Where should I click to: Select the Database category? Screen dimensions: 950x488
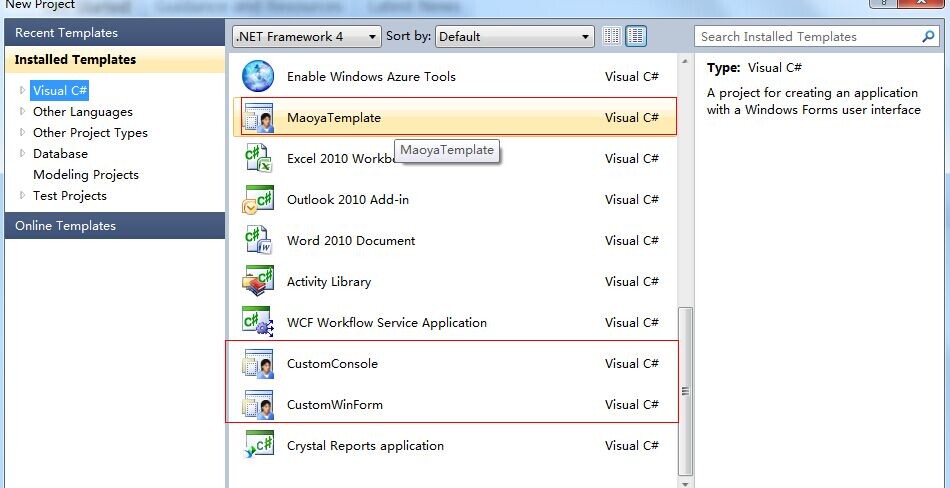(x=60, y=153)
